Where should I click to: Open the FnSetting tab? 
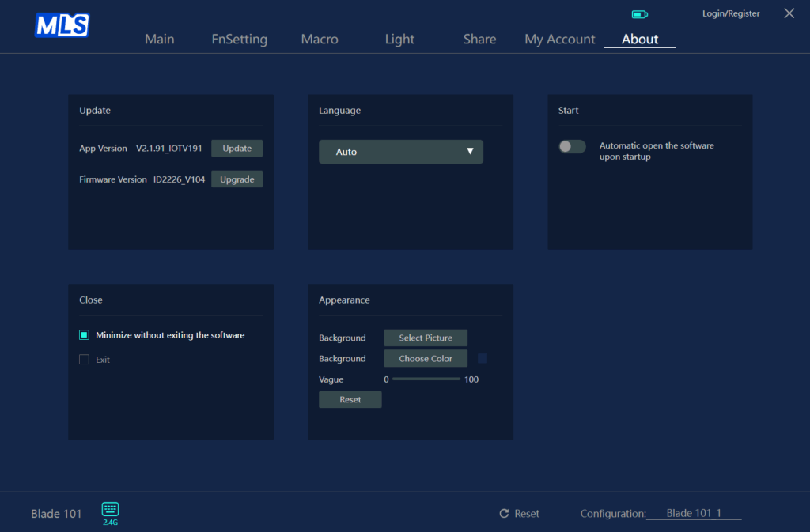pyautogui.click(x=239, y=40)
